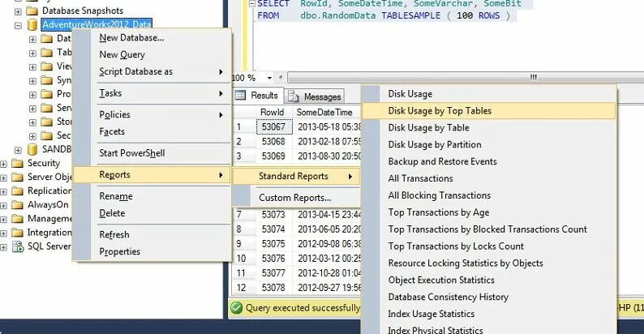The image size is (644, 334).
Task: Open Script Database as submenu
Action: pos(152,71)
